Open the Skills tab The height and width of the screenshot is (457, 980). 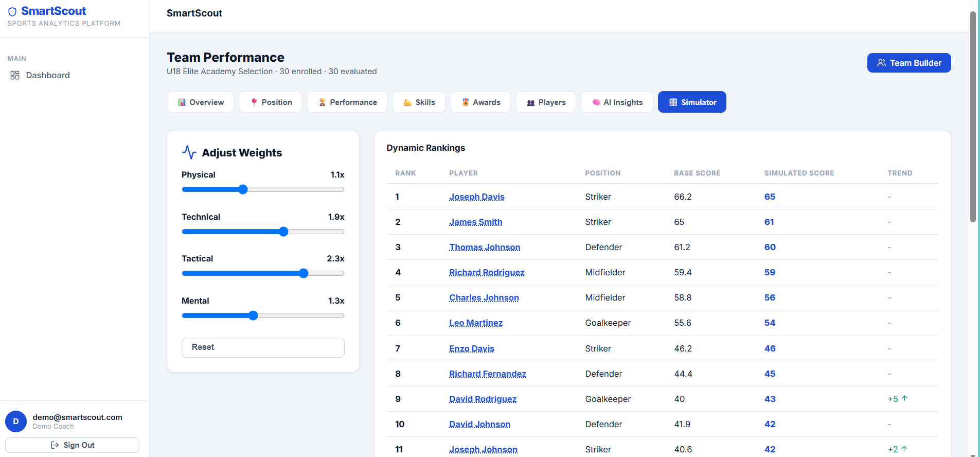419,102
